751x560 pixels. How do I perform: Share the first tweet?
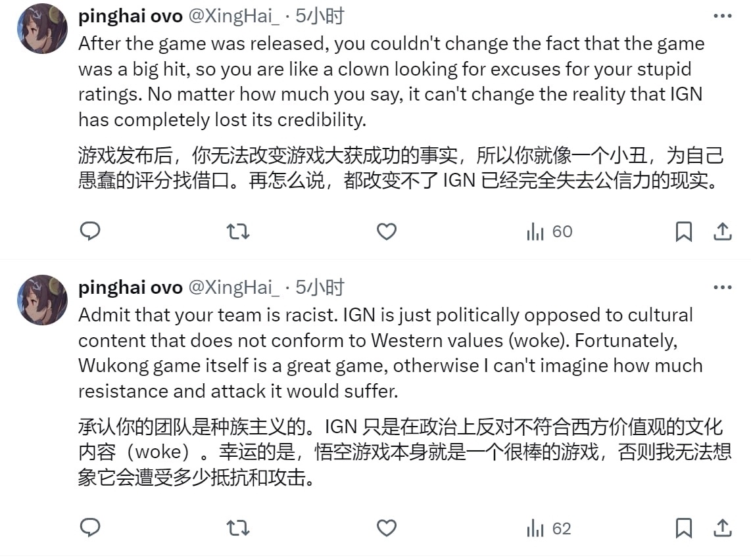(723, 231)
